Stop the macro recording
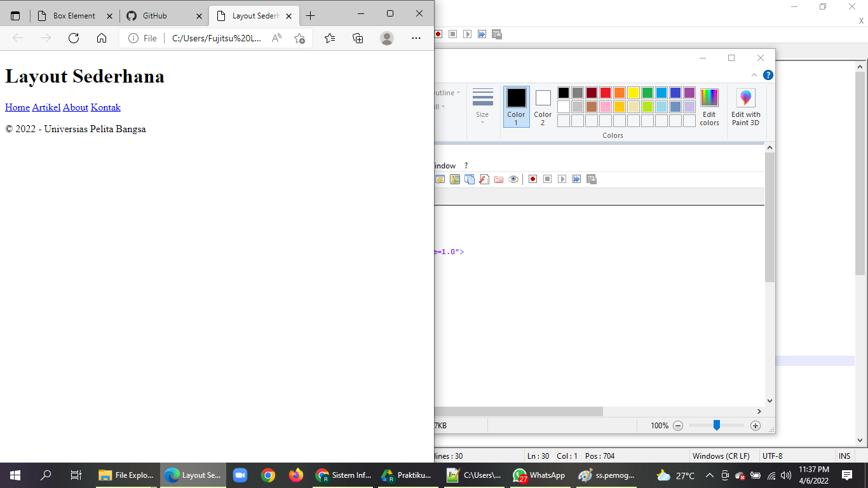 pos(547,179)
